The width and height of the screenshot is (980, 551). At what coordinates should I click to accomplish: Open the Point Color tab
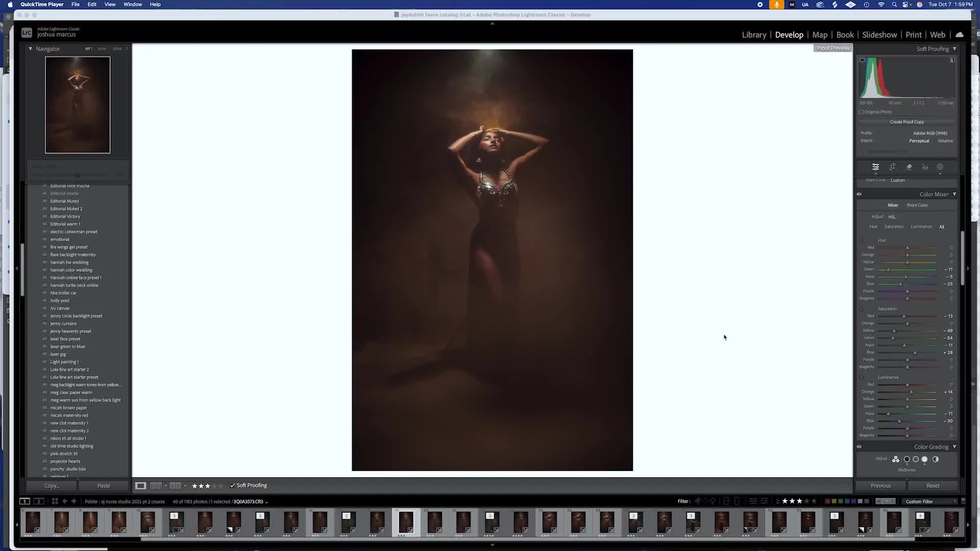[x=917, y=205]
